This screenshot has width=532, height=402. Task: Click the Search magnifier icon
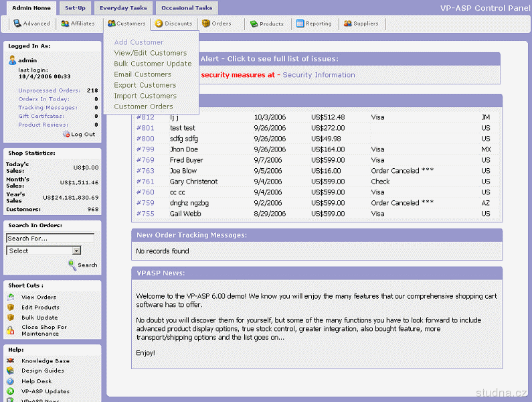pos(72,265)
